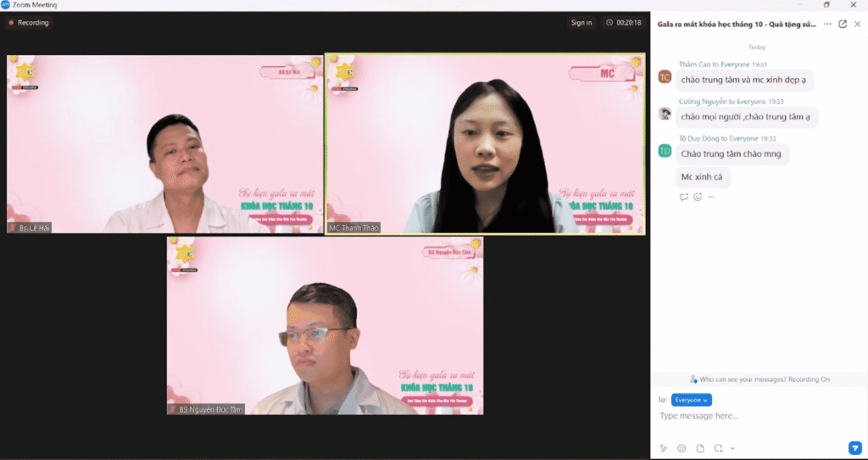
Task: Pop out the chat panel
Action: click(x=843, y=24)
